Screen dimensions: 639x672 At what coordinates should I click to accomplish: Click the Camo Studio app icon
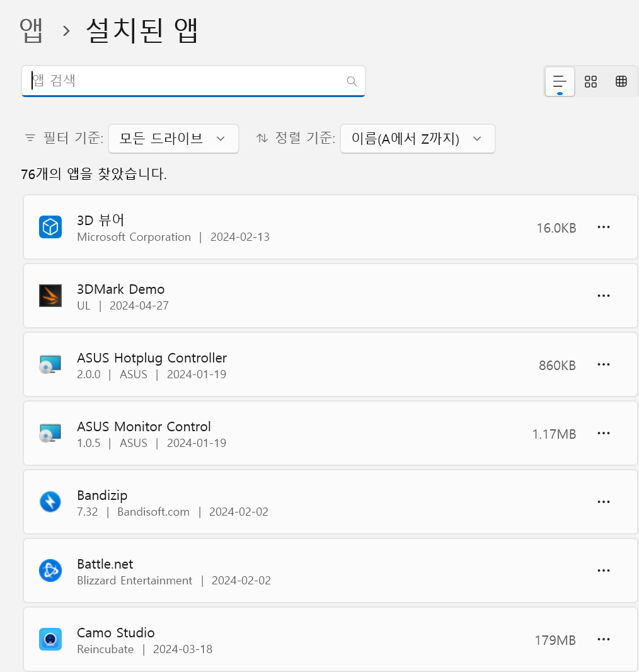pos(50,639)
